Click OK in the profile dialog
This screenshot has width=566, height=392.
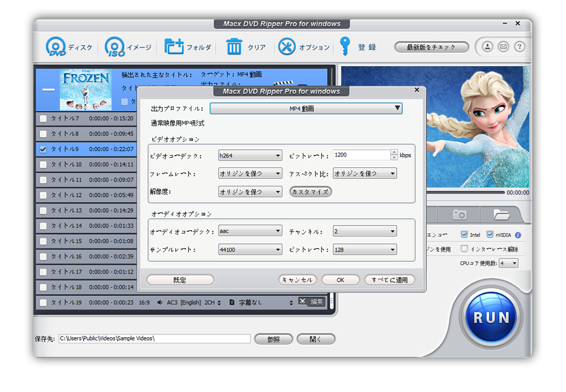point(340,280)
